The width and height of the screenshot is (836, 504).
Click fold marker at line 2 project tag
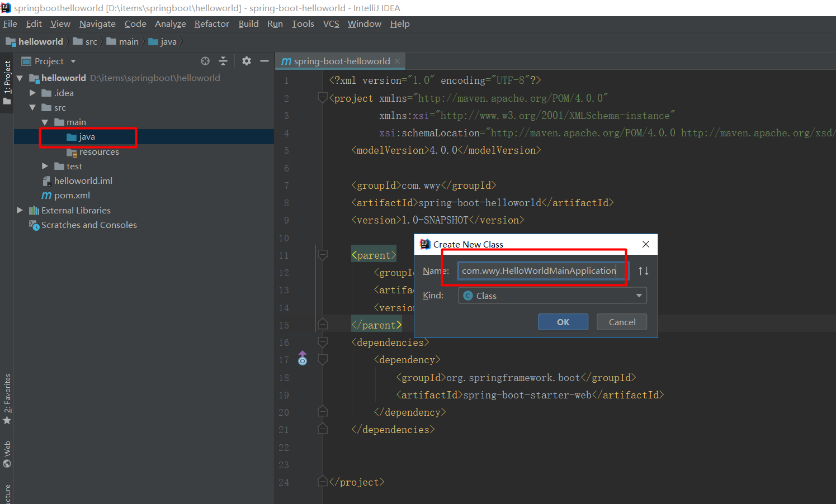(x=323, y=98)
